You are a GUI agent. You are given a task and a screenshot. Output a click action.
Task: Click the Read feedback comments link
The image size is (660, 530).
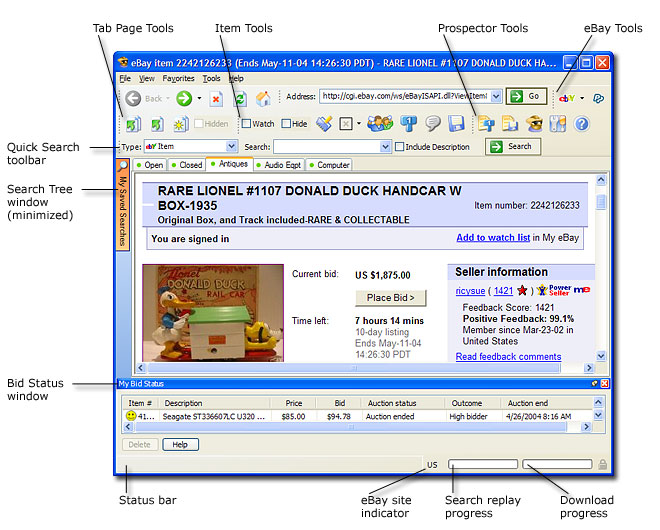point(508,357)
